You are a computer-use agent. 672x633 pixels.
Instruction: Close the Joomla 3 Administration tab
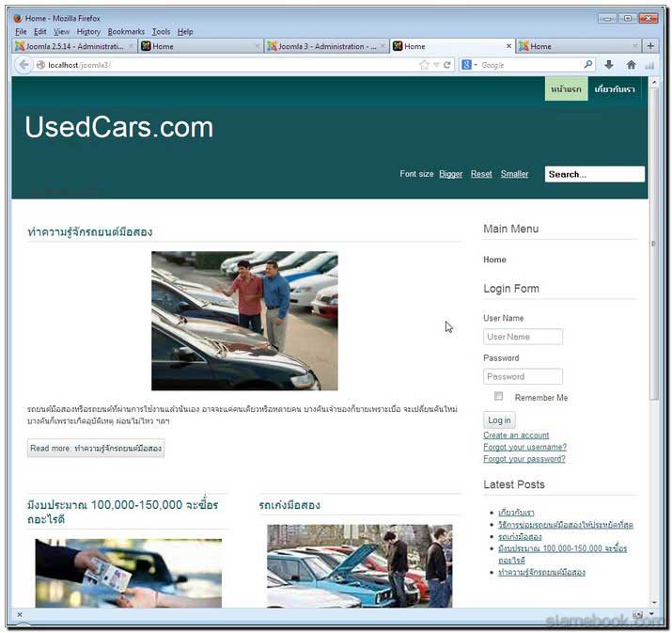383,46
